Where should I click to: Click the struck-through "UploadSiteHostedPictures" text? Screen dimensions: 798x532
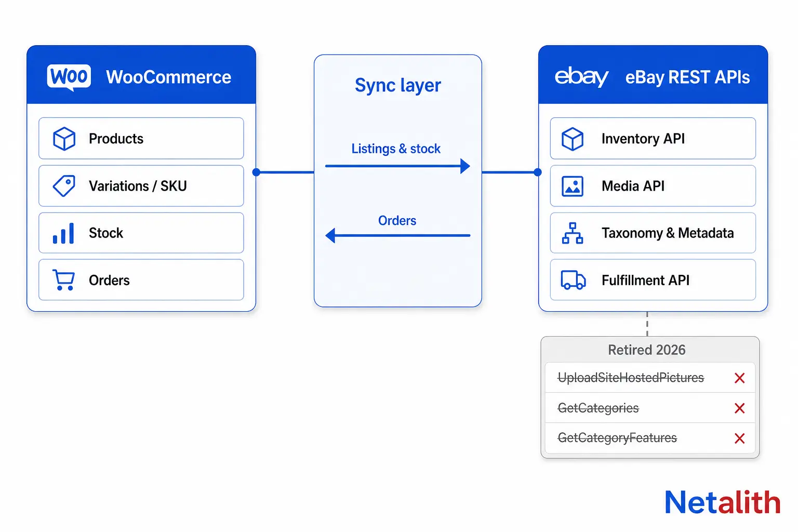(631, 378)
